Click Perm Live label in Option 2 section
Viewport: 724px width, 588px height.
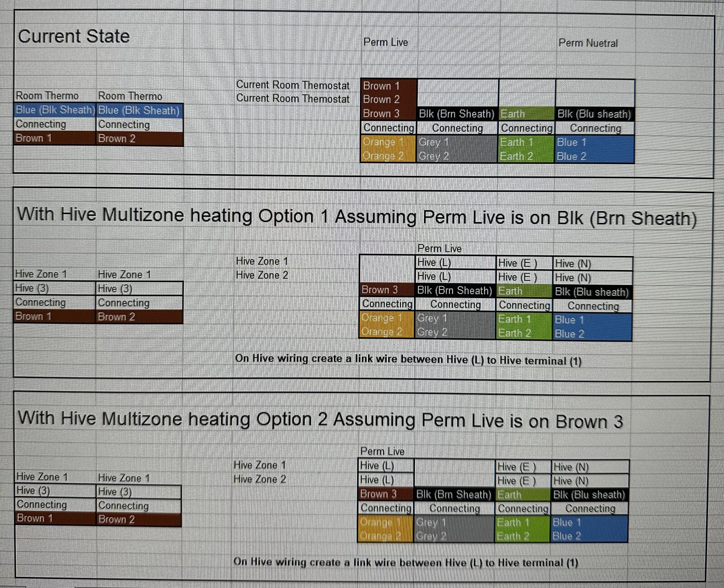[382, 451]
